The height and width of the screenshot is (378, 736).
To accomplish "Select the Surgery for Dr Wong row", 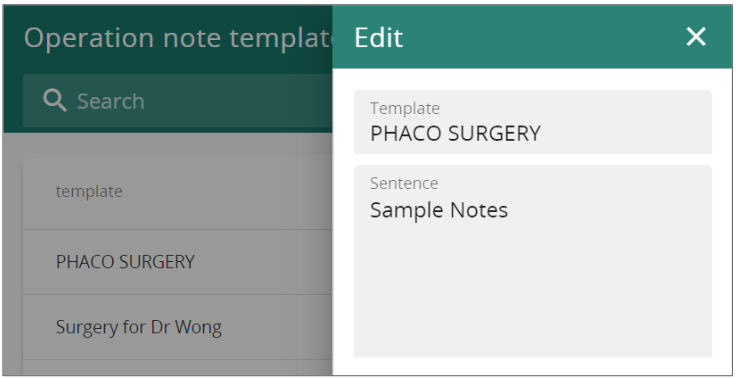I will point(178,327).
